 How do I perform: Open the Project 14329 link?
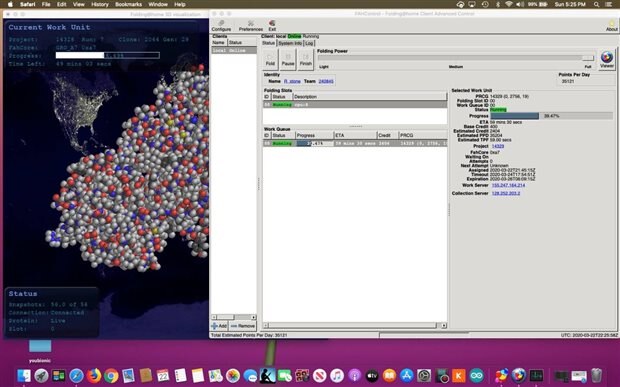click(x=497, y=146)
